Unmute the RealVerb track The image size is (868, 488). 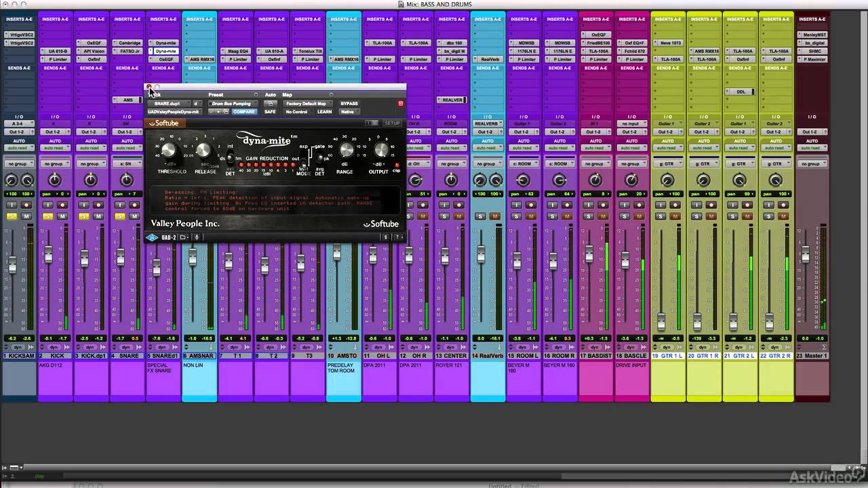496,216
